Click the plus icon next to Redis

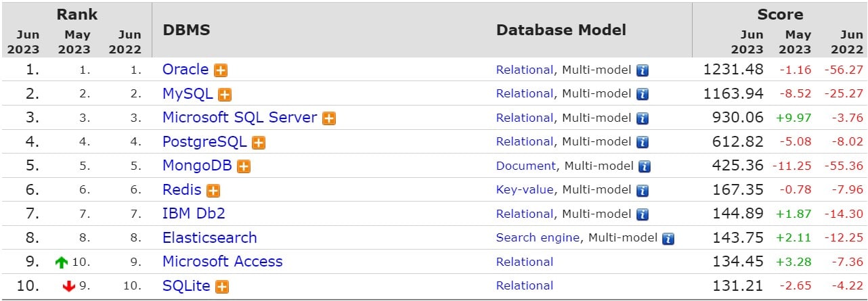(213, 191)
